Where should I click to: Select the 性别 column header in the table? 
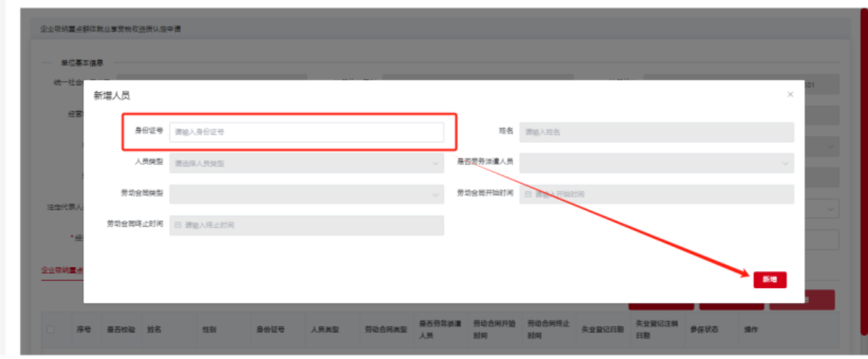click(209, 330)
